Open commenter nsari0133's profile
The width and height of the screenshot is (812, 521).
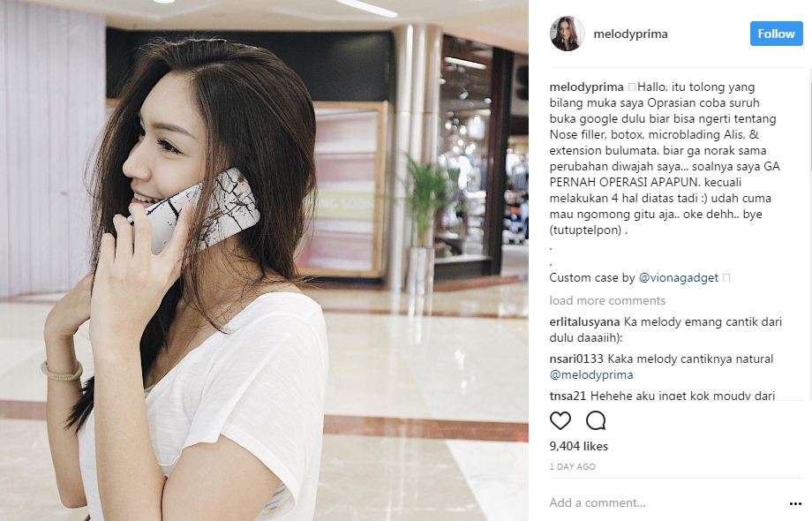(x=576, y=359)
